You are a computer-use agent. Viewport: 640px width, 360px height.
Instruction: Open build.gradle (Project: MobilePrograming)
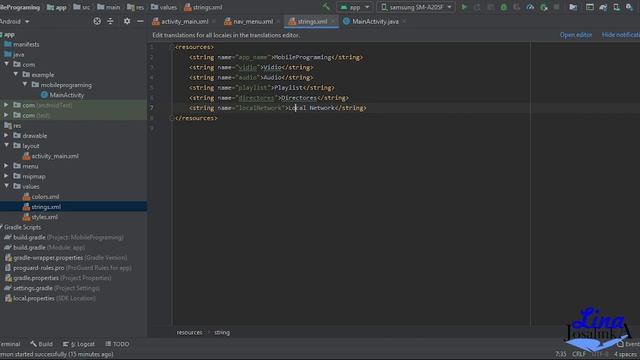[64, 237]
